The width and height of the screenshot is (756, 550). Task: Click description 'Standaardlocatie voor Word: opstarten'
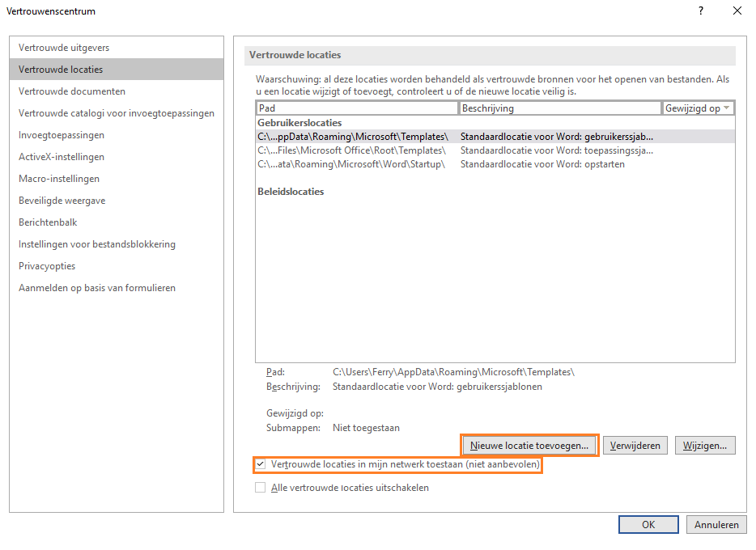tap(542, 164)
